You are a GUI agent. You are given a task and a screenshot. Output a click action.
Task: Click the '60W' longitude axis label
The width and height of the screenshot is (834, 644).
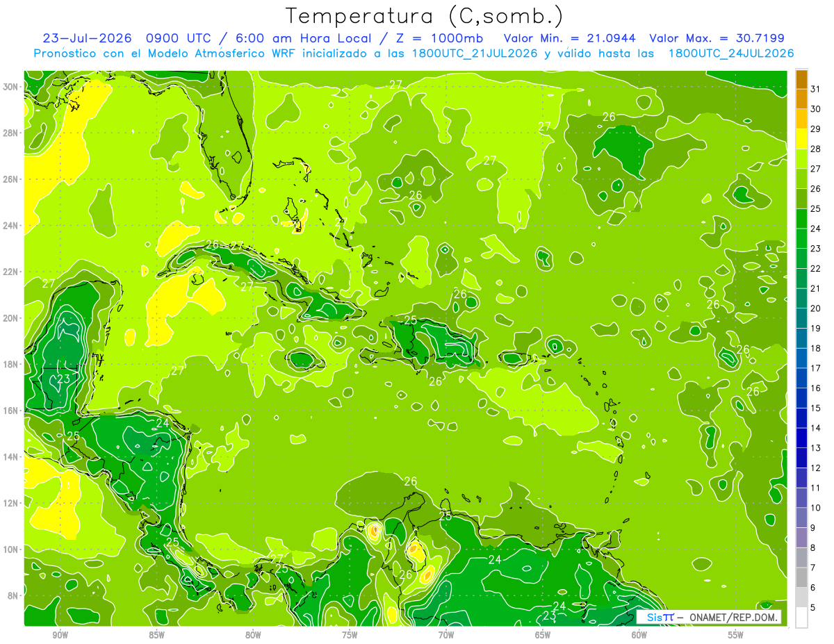pos(639,635)
